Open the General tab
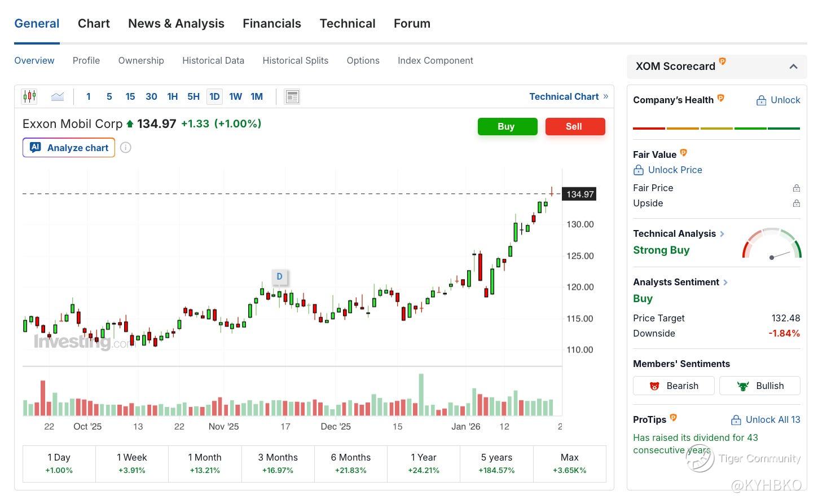 coord(37,24)
